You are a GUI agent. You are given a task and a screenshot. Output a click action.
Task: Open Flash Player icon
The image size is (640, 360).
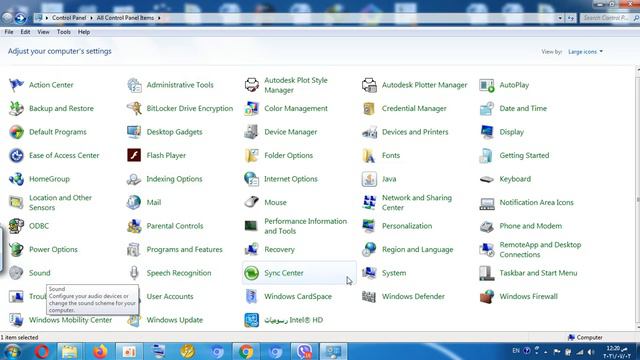click(134, 156)
